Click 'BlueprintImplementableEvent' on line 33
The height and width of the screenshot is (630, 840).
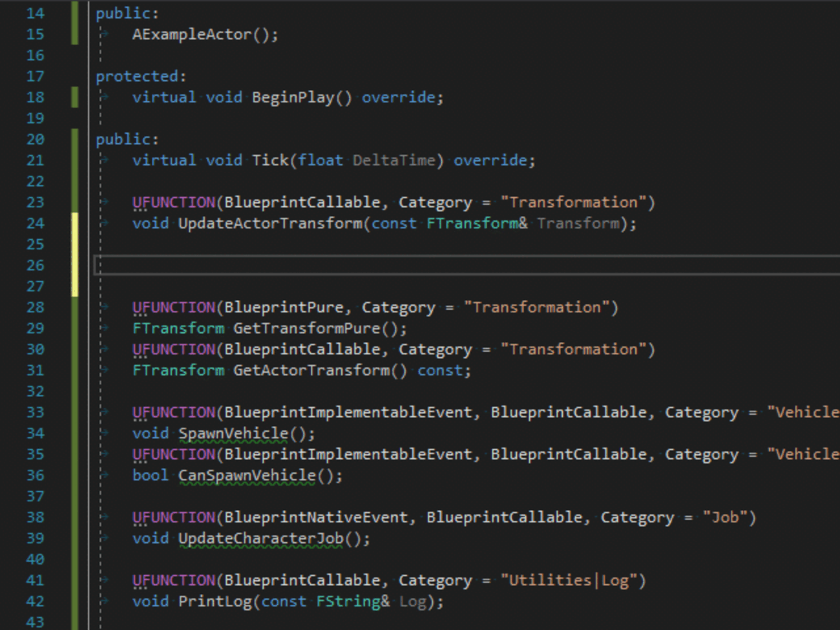[348, 412]
